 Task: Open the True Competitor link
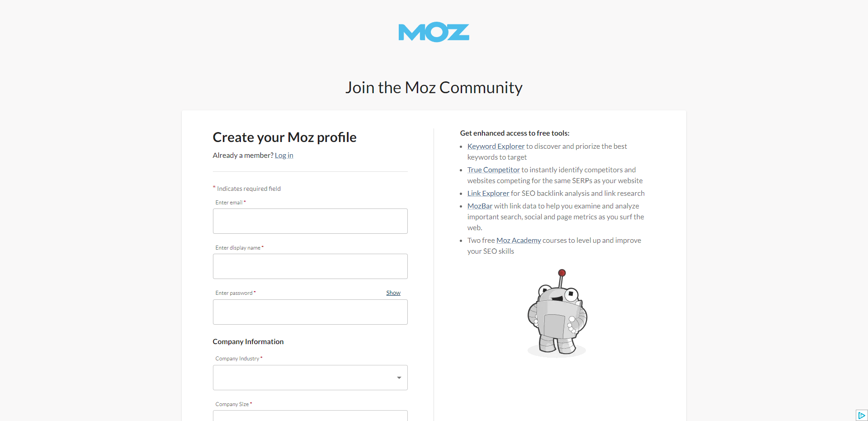tap(493, 170)
